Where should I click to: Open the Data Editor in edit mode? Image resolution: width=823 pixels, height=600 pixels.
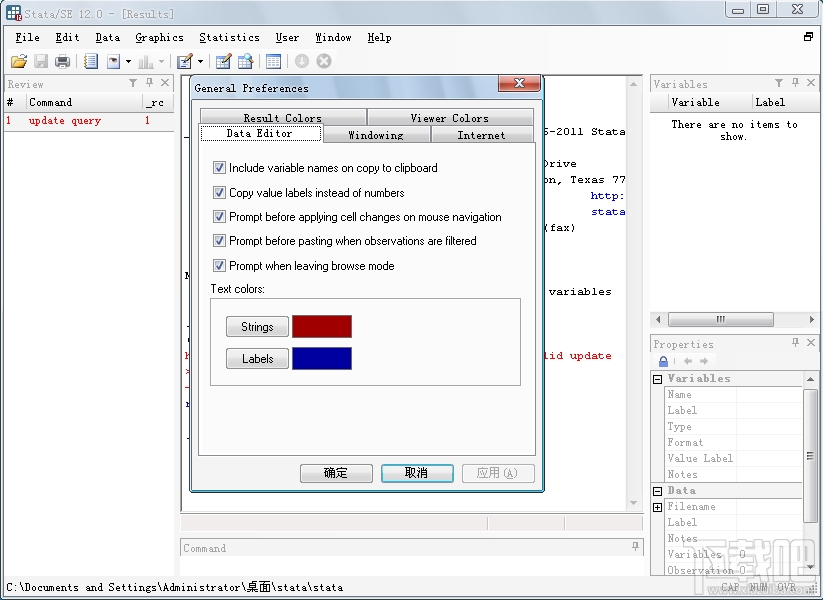click(x=223, y=61)
